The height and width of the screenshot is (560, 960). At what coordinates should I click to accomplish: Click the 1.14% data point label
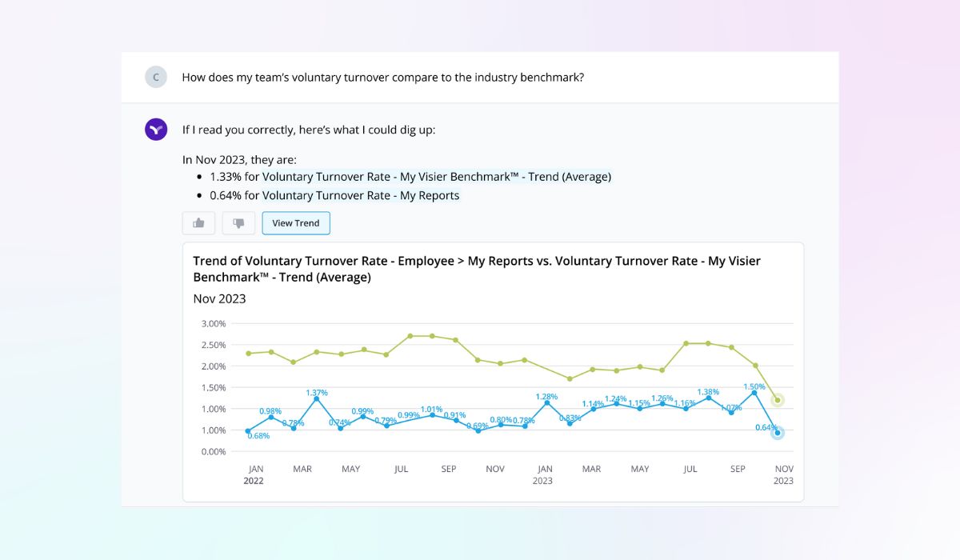click(x=593, y=404)
